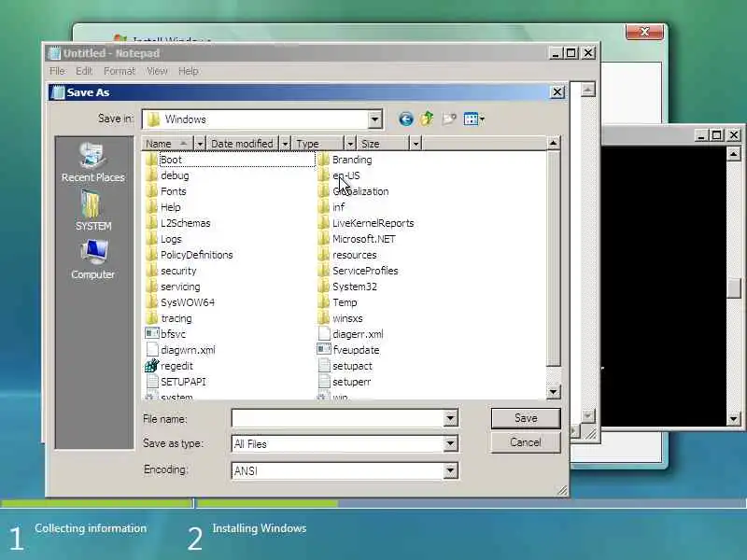Click the file list scroll up arrow
The image size is (747, 560).
553,143
